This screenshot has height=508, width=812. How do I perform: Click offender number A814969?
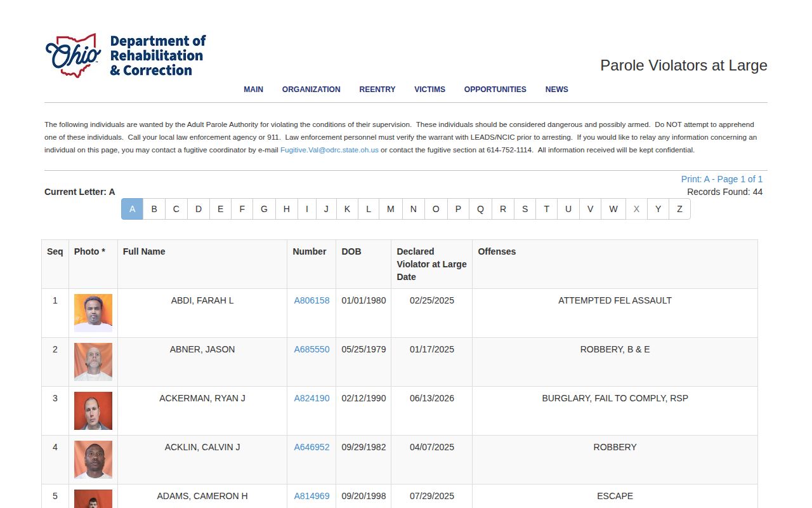coord(311,496)
